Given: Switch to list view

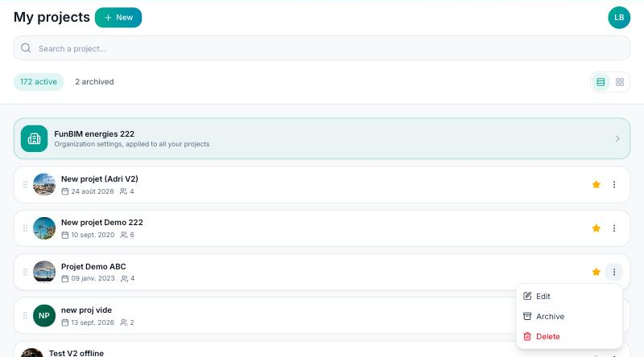Looking at the screenshot, I should 601,82.
